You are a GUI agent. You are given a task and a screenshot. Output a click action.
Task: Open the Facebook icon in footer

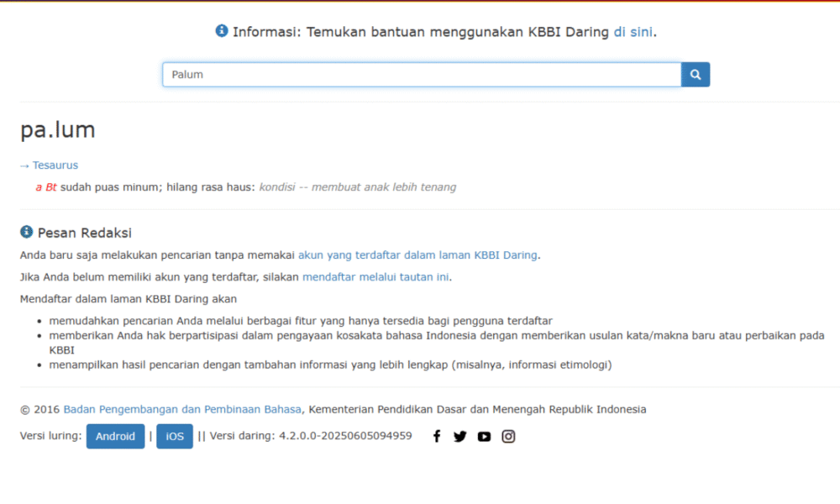pyautogui.click(x=437, y=437)
